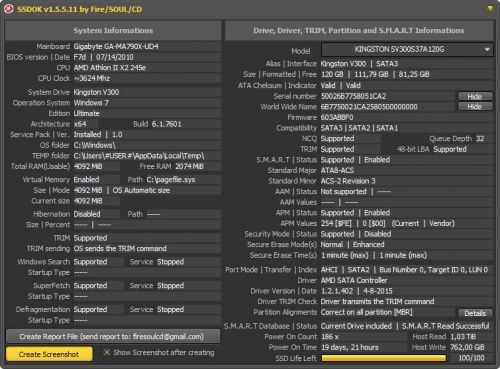
Task: Open partition alignment Details
Action: click(475, 313)
